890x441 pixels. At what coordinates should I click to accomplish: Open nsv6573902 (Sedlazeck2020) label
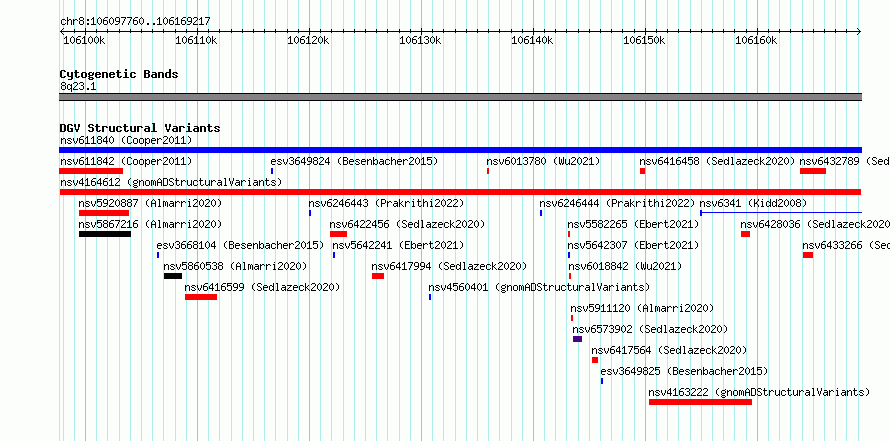tap(650, 329)
